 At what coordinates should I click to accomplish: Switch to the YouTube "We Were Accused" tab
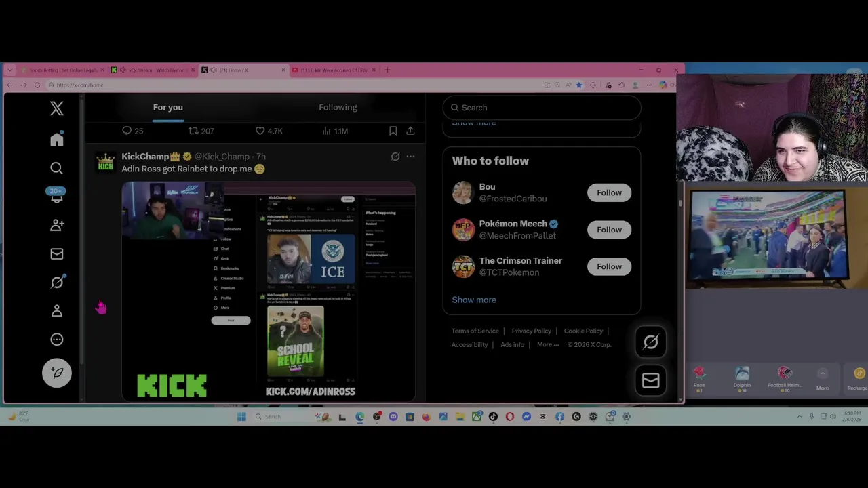coord(334,70)
